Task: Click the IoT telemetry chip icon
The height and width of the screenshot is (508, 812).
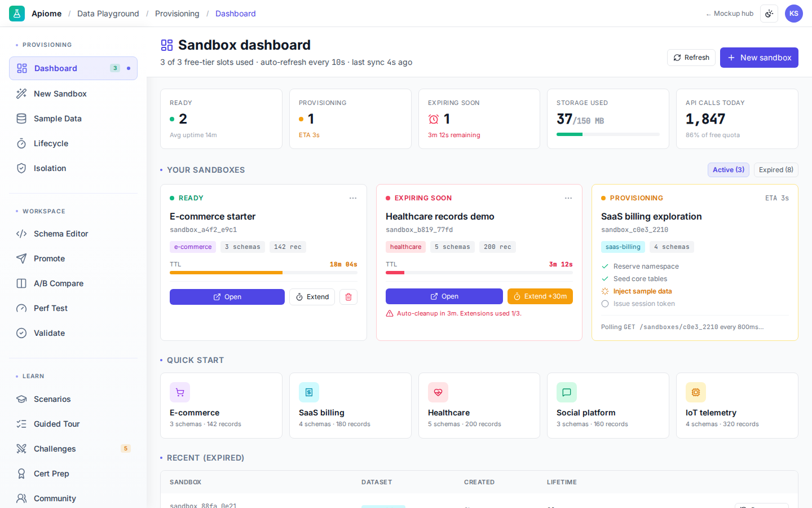Action: tap(696, 392)
